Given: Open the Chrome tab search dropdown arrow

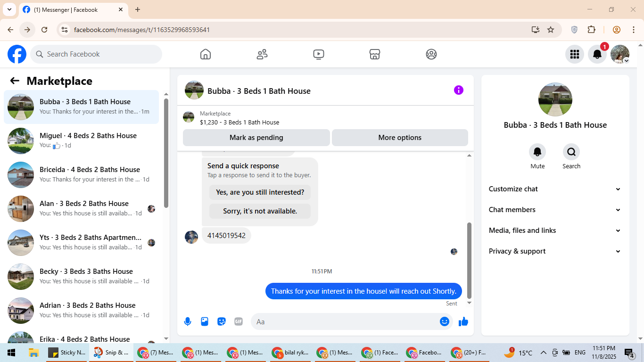Looking at the screenshot, I should pyautogui.click(x=9, y=9).
